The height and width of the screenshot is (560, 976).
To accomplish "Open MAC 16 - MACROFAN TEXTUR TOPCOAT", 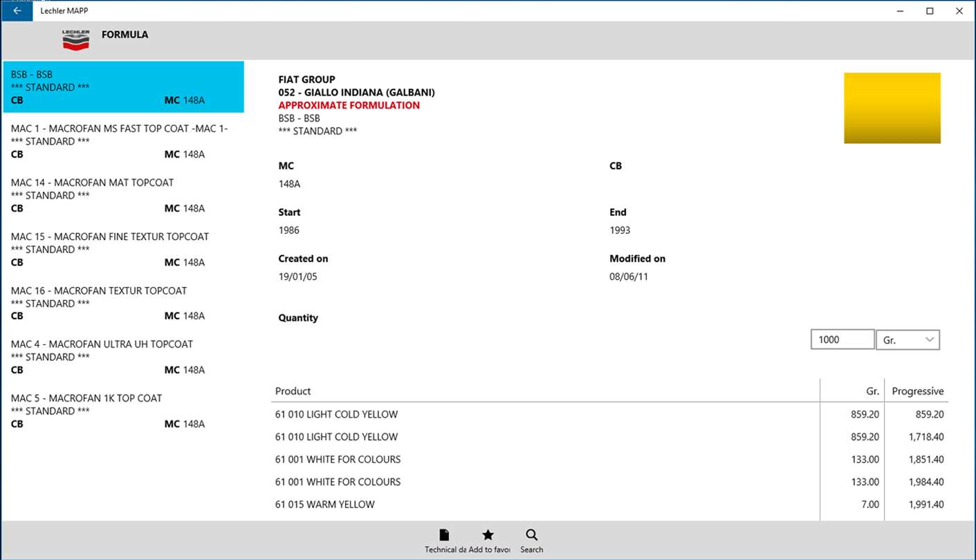I will pyautogui.click(x=123, y=303).
